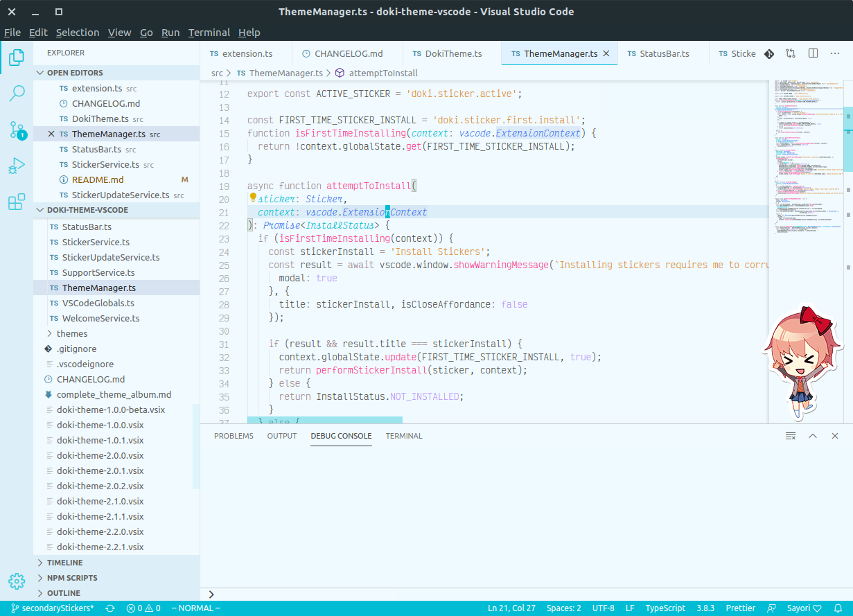Open Source Control view with badge 1
This screenshot has height=616, width=853.
(x=17, y=130)
